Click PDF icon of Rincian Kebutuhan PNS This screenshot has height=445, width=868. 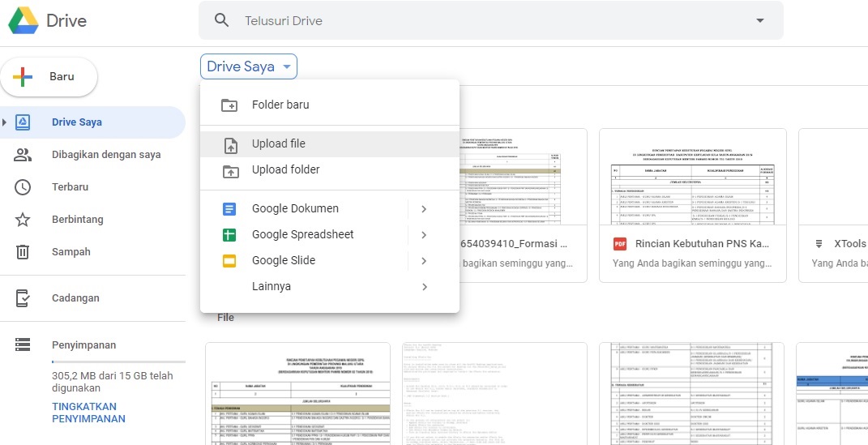(x=620, y=244)
